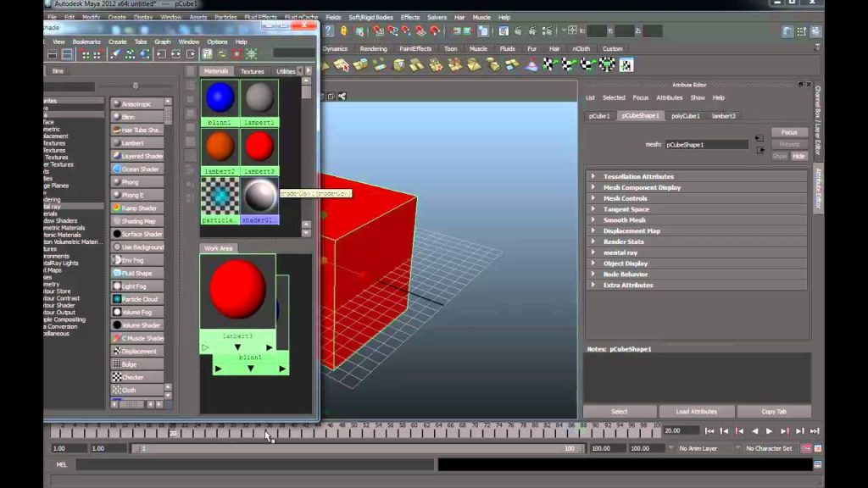Open the Soft/Rigid Bodies menu
The height and width of the screenshot is (488, 868).
click(x=370, y=17)
